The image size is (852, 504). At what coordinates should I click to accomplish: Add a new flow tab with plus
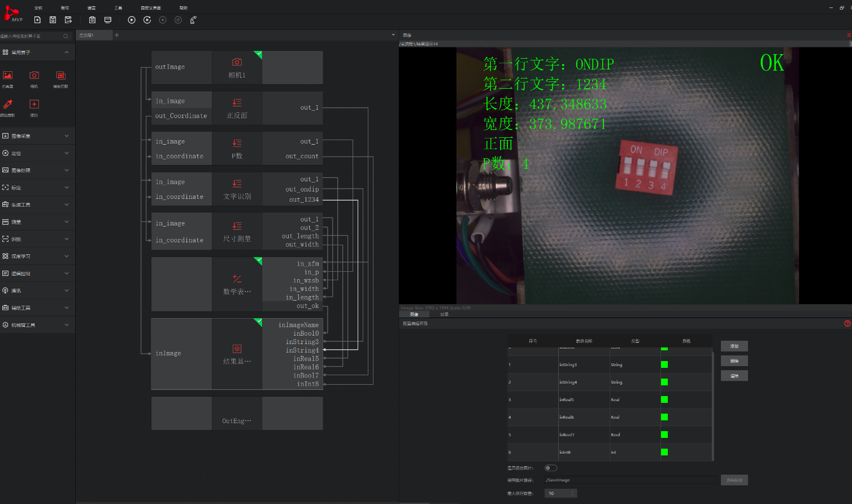pos(117,35)
